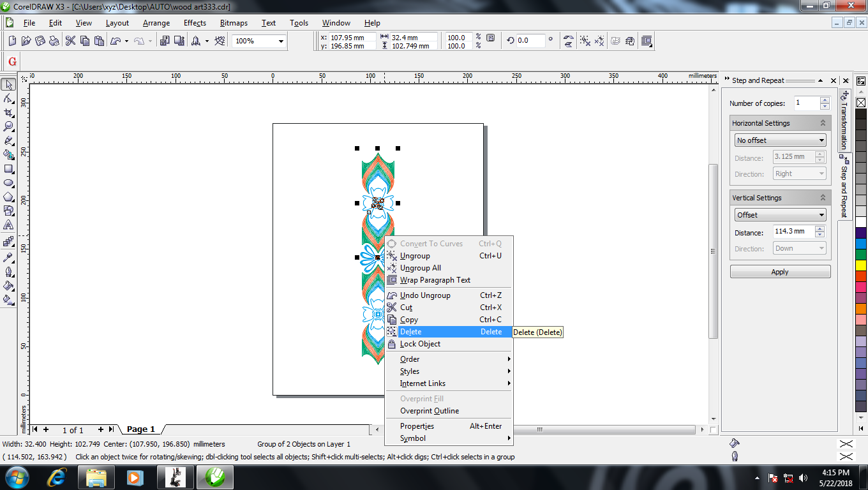Screen dimensions: 868x490
Task: Select the Outline tool
Action: (8, 271)
